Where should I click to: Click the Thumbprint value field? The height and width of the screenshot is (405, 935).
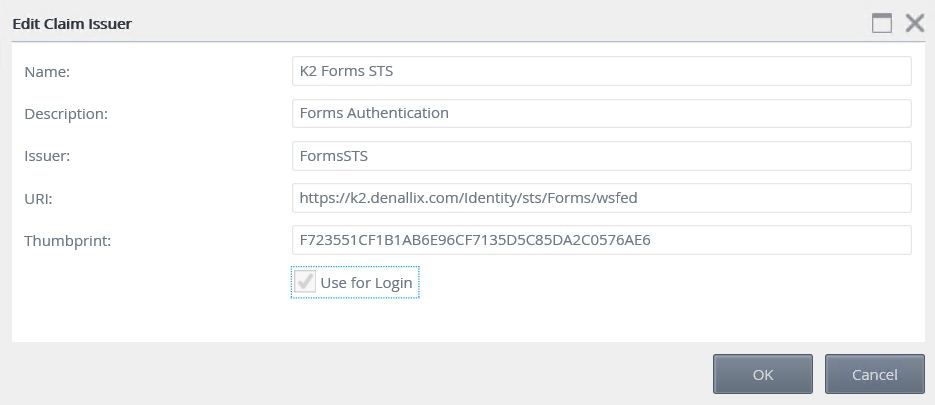click(x=601, y=240)
